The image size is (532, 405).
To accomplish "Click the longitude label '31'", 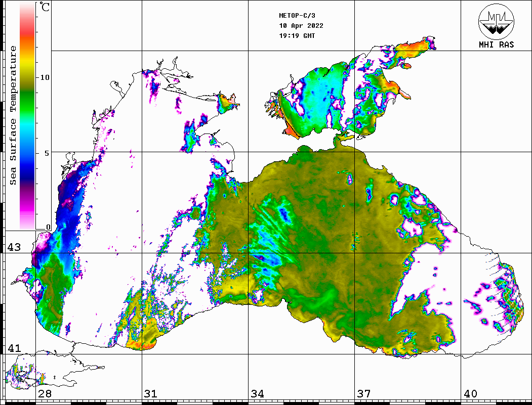I will coord(151,394).
